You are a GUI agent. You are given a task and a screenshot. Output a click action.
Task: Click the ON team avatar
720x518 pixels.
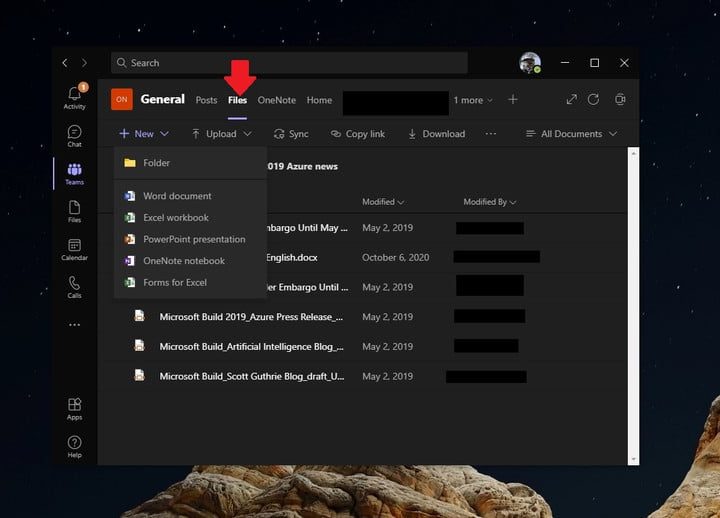tap(122, 99)
